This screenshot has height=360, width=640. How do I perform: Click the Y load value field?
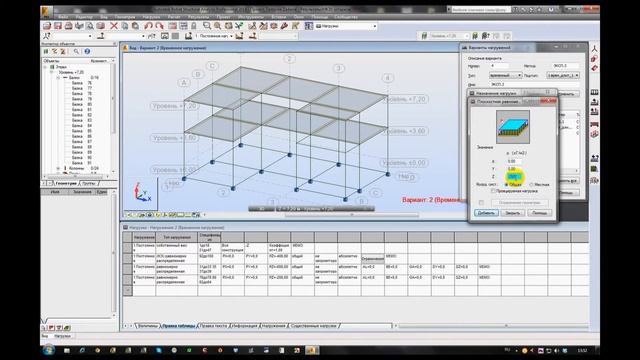(x=513, y=169)
